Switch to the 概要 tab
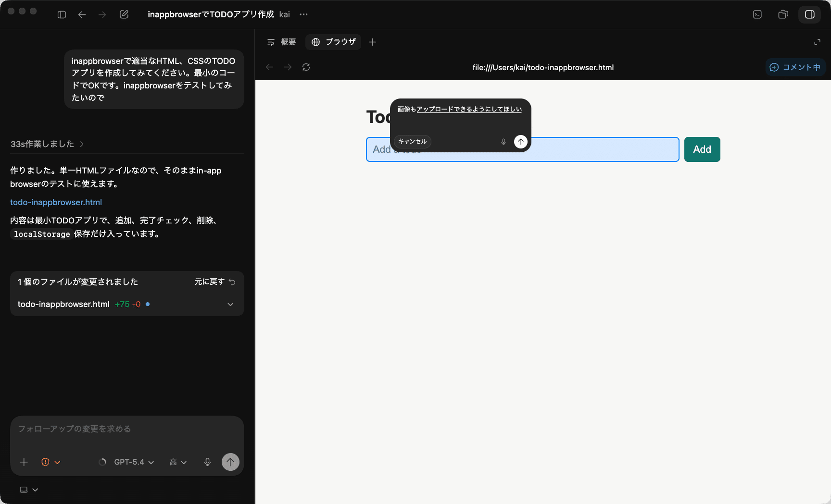Viewport: 831px width, 504px height. click(282, 42)
